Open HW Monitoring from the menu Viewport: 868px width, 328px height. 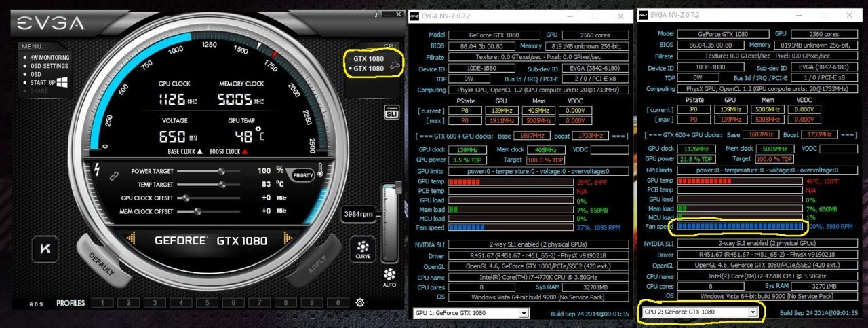[x=50, y=58]
